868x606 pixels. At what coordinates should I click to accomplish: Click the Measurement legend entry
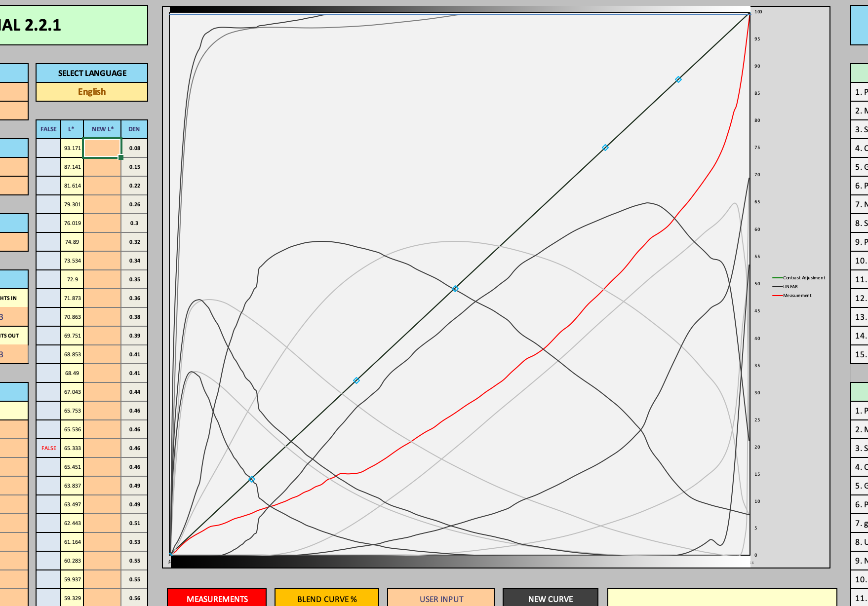click(797, 296)
